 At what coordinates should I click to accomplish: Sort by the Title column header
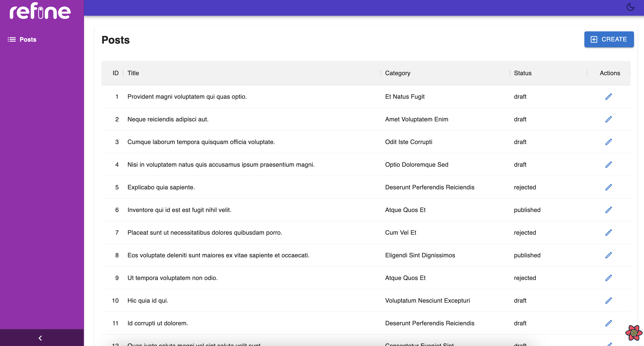(x=133, y=73)
